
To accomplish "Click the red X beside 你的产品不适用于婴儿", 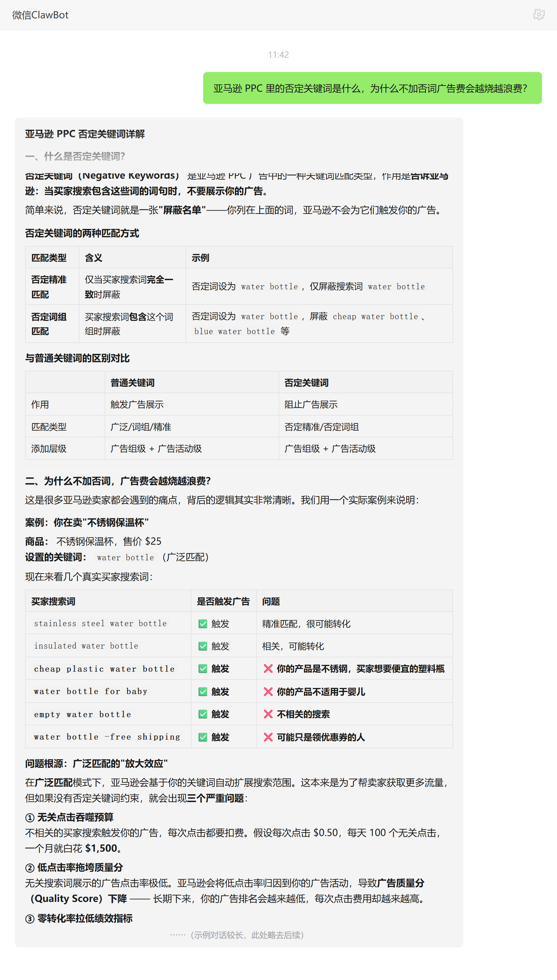I will (268, 691).
